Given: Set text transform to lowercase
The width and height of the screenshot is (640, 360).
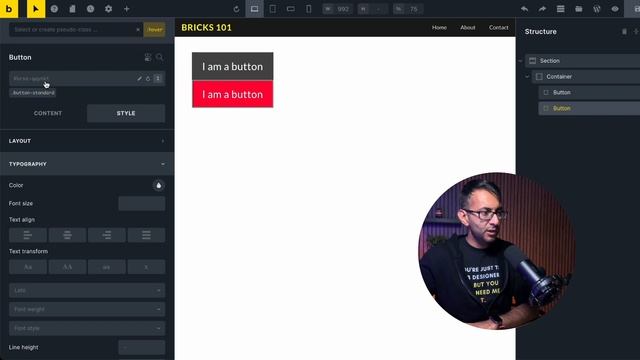Looking at the screenshot, I should point(107,267).
